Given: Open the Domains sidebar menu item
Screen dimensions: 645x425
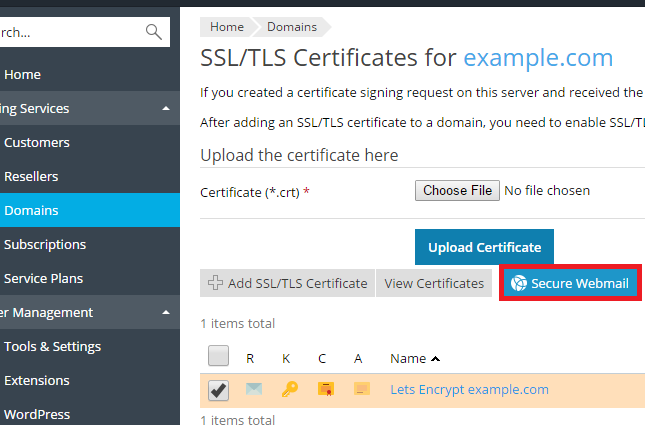Looking at the screenshot, I should (31, 210).
